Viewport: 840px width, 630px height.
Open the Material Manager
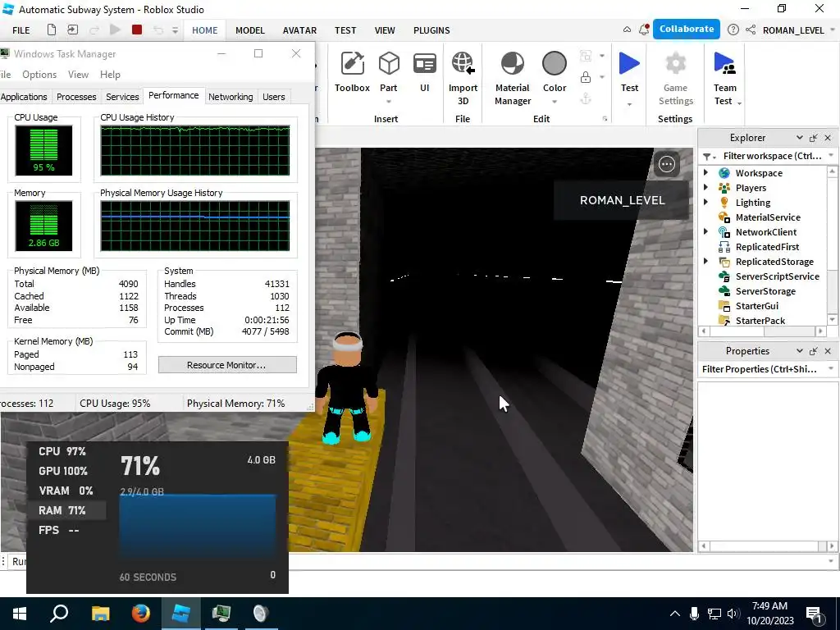pyautogui.click(x=513, y=80)
